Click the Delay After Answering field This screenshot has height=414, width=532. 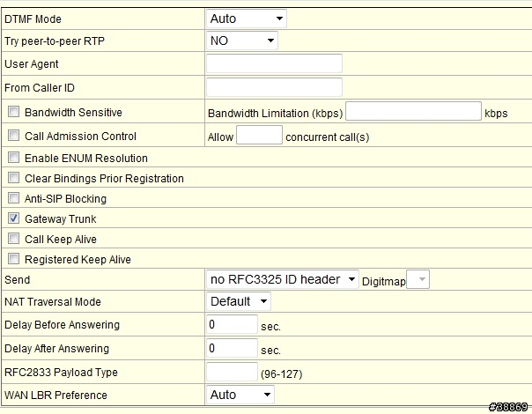coord(232,348)
